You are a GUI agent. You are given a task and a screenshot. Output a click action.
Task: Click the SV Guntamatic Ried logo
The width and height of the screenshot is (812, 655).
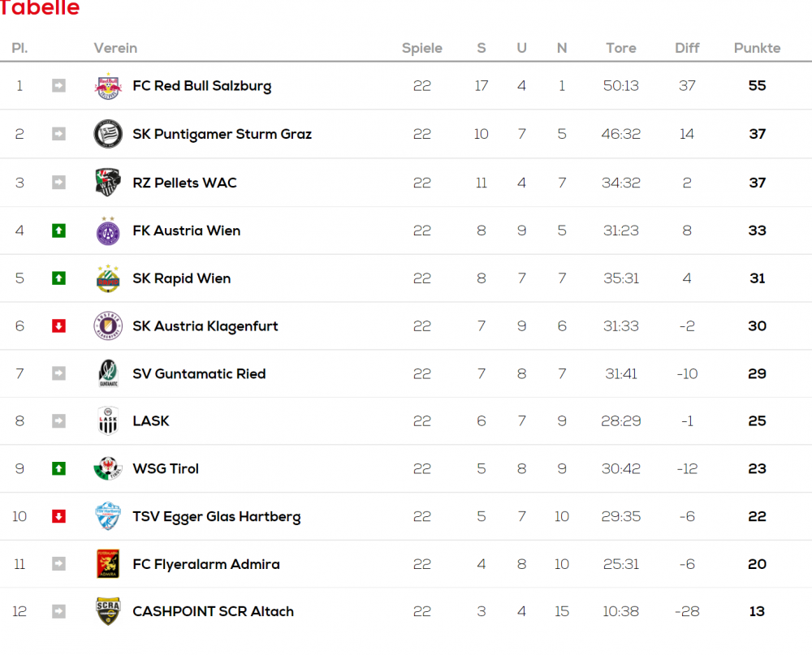(108, 374)
